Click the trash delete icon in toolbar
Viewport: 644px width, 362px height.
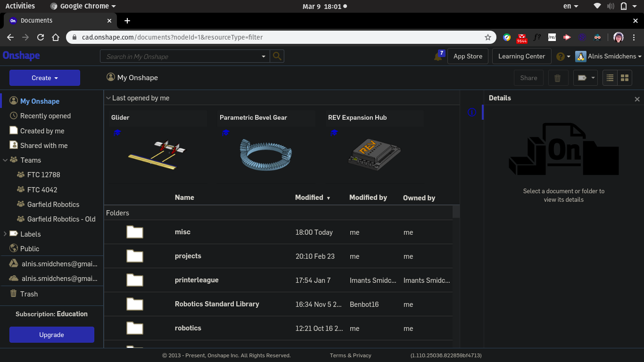[558, 78]
